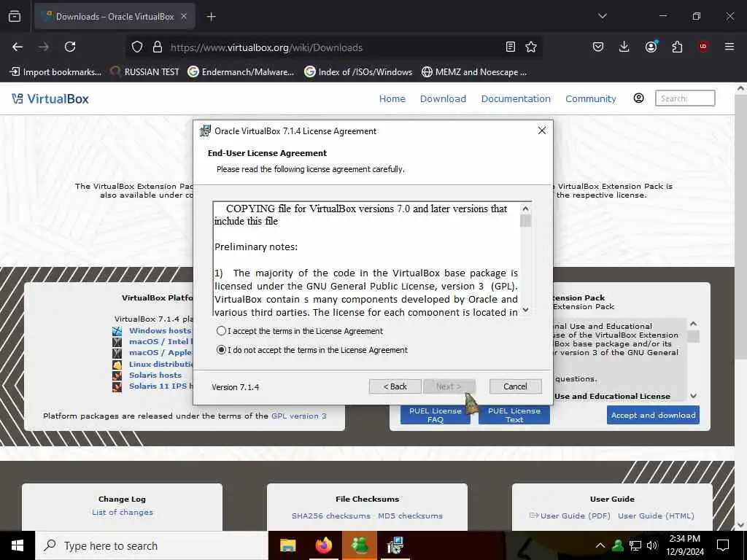Click Firefox icon in taskbar
The height and width of the screenshot is (560, 747).
click(x=323, y=545)
